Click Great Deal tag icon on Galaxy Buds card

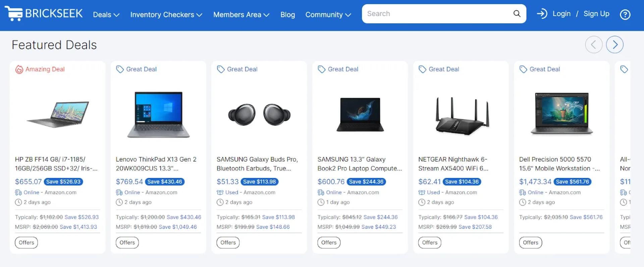click(221, 70)
